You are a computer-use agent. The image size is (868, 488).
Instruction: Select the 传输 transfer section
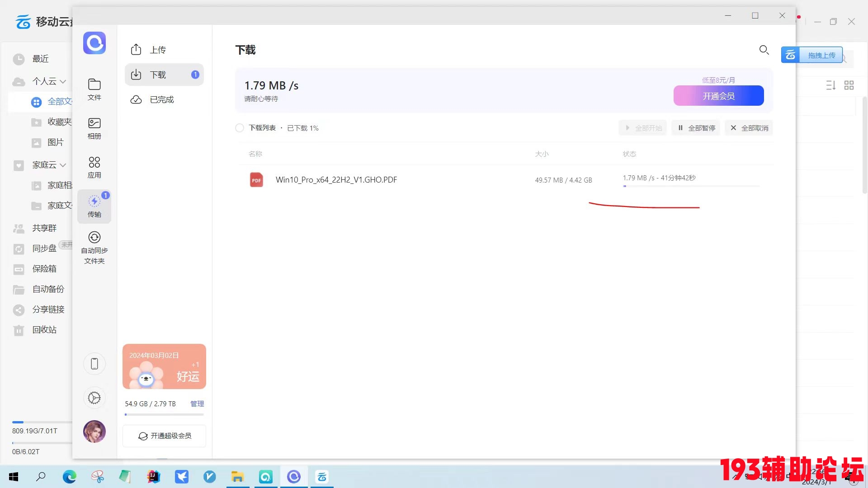click(94, 206)
